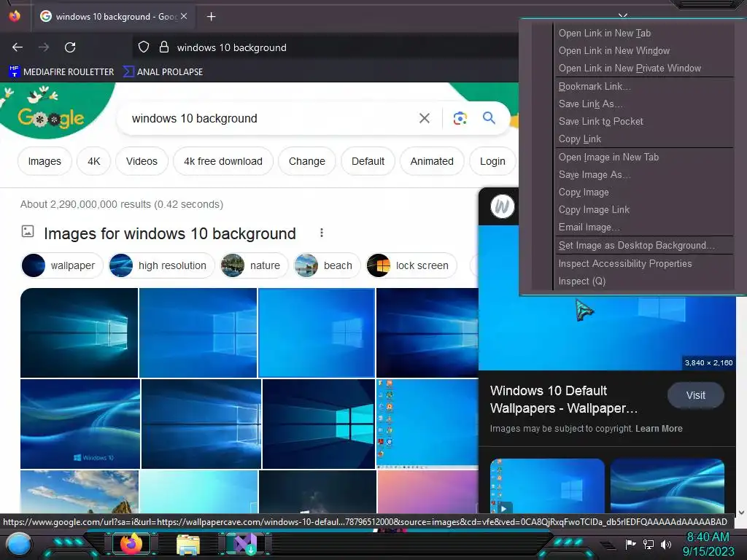Open the desktop-with-icons screenshot thumbnail in results
This screenshot has height=560, width=747.
coord(427,424)
